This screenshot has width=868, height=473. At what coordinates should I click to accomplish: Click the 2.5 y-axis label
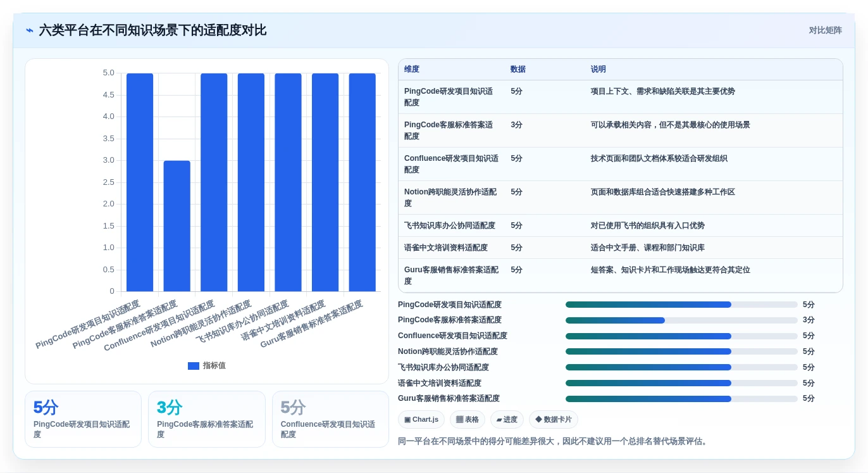(x=108, y=182)
